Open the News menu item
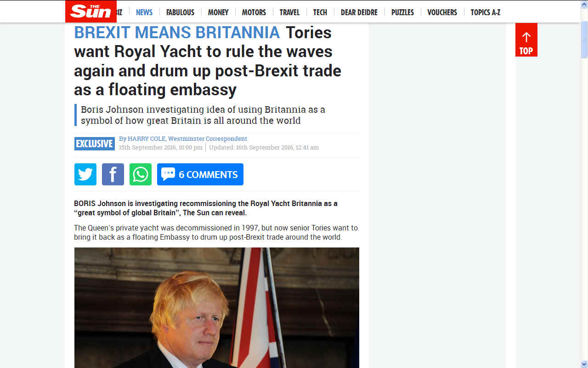The width and height of the screenshot is (588, 368). click(x=144, y=12)
